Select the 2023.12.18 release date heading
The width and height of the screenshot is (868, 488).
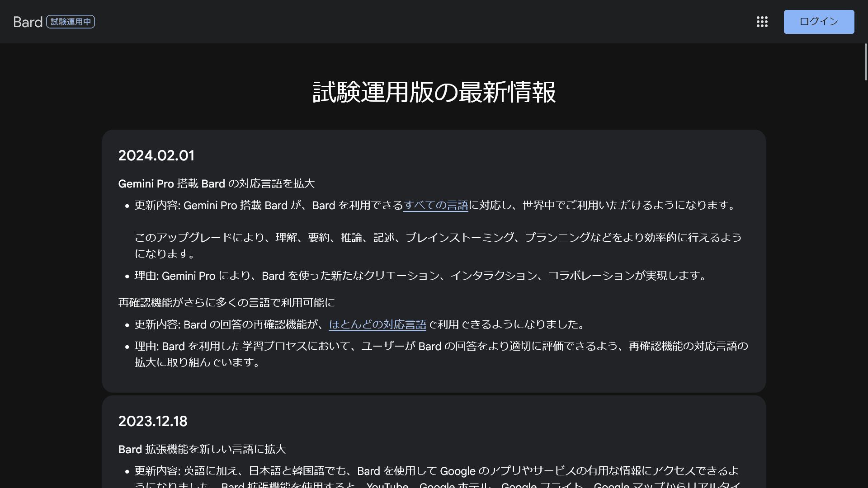[x=153, y=421]
